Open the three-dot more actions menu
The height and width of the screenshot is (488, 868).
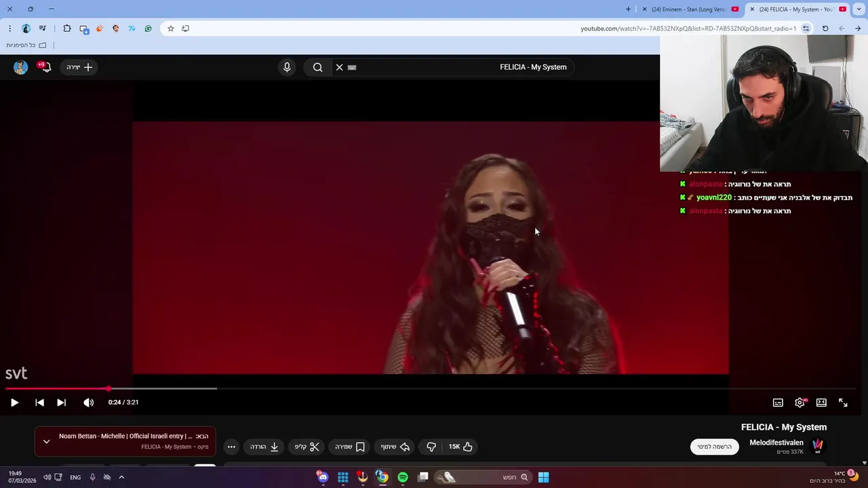click(231, 447)
